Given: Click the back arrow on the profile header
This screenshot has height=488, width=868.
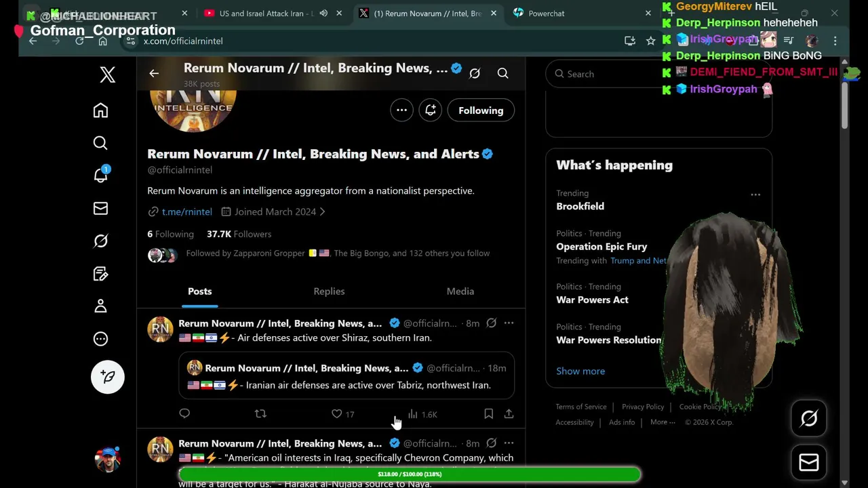Looking at the screenshot, I should [x=154, y=73].
